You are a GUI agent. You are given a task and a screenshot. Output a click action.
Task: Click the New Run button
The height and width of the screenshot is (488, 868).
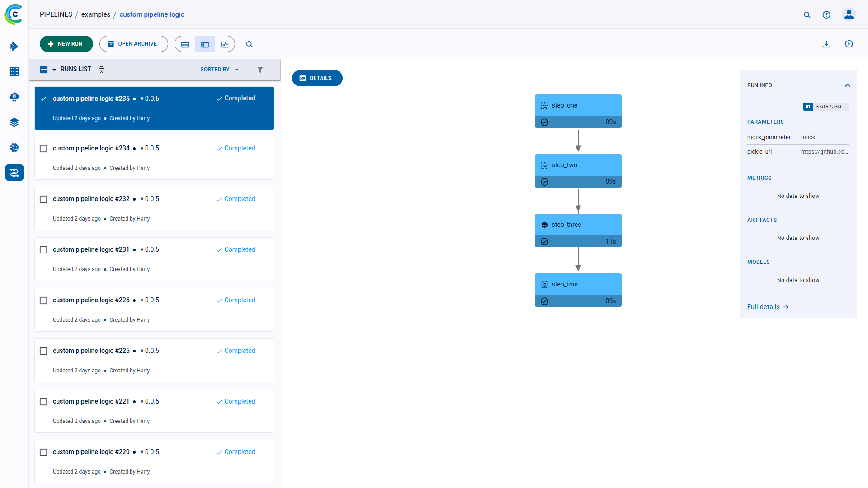pos(66,44)
